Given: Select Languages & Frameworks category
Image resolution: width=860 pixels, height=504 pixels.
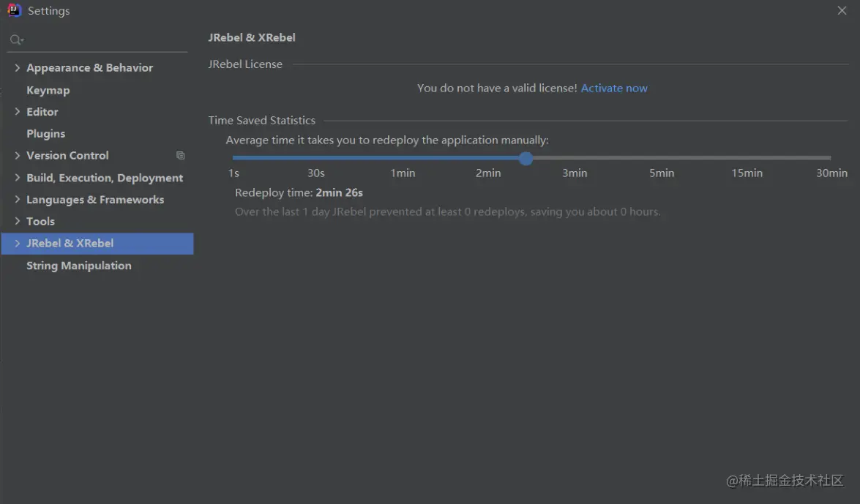Looking at the screenshot, I should (95, 200).
